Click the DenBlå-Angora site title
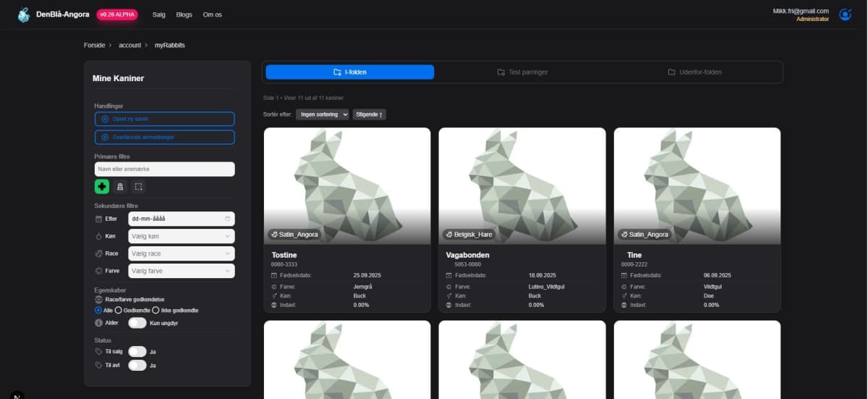 (x=63, y=14)
